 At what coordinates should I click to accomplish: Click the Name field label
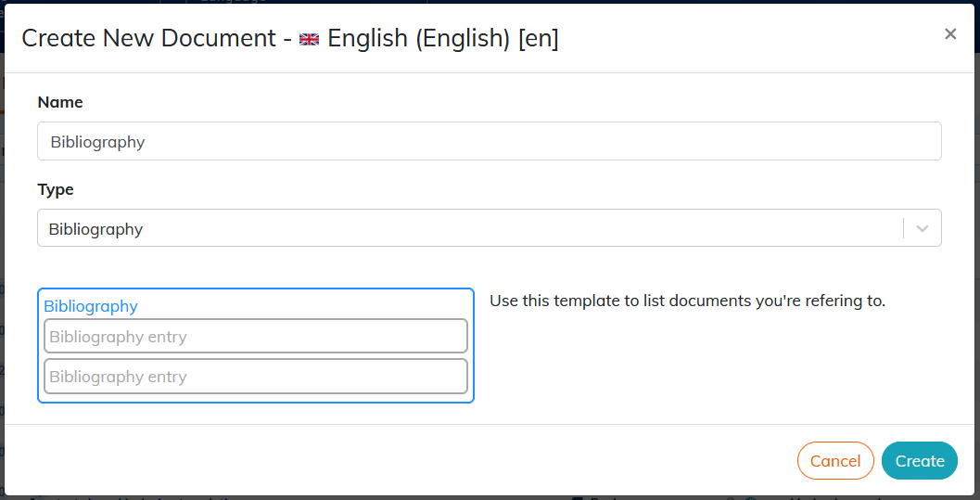60,102
